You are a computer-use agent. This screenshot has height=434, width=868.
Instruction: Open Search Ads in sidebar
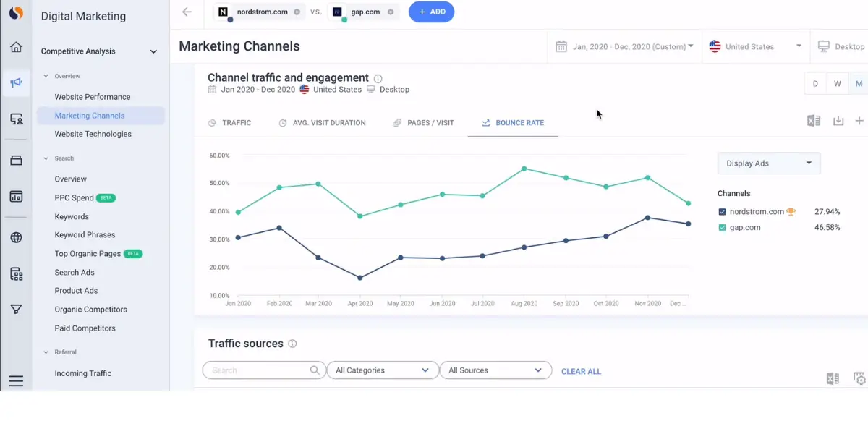[75, 273]
